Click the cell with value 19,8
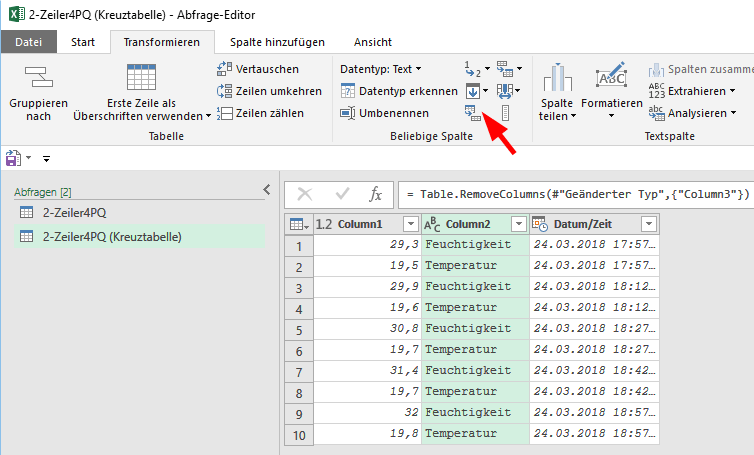 (367, 433)
